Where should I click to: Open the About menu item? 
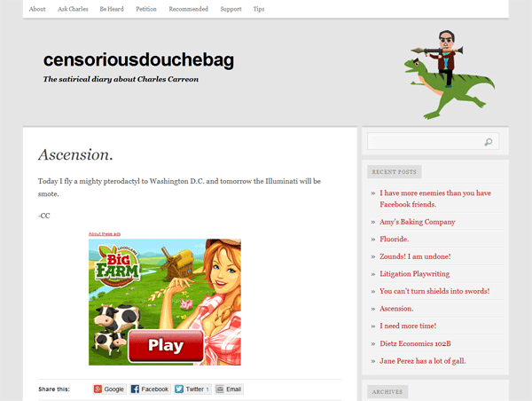tap(37, 9)
